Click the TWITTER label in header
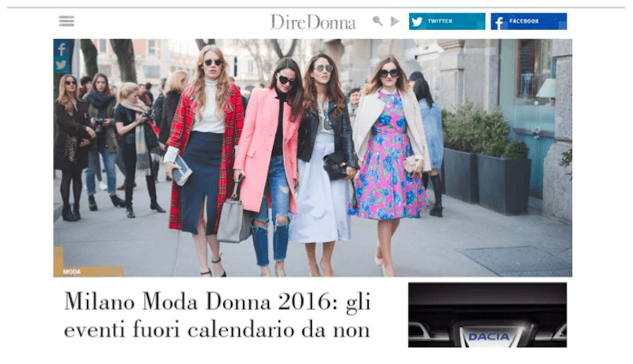This screenshot has width=633, height=364. pos(440,21)
